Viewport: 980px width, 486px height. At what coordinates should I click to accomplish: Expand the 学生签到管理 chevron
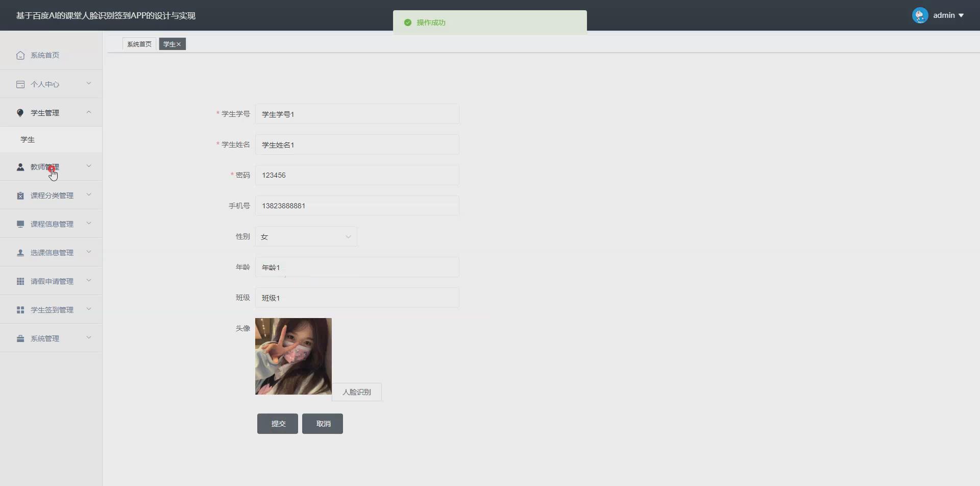click(89, 309)
